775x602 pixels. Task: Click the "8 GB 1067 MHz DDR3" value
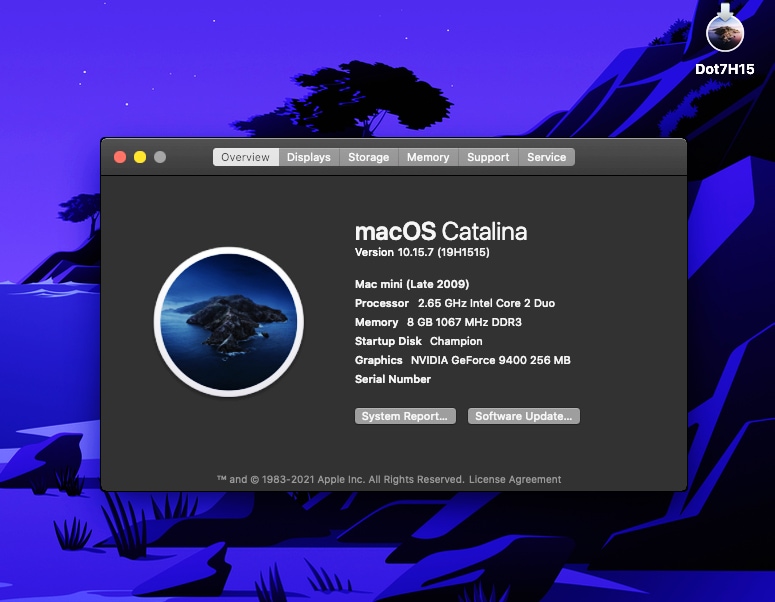point(464,322)
